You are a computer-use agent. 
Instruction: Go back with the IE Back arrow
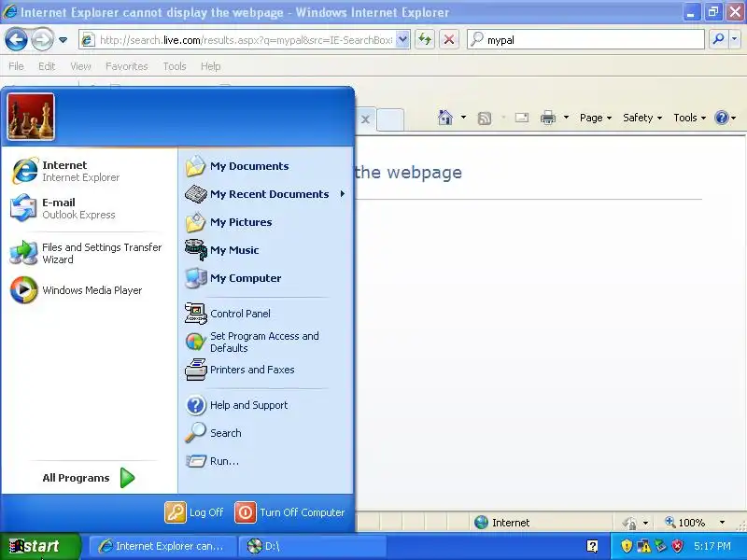16,40
